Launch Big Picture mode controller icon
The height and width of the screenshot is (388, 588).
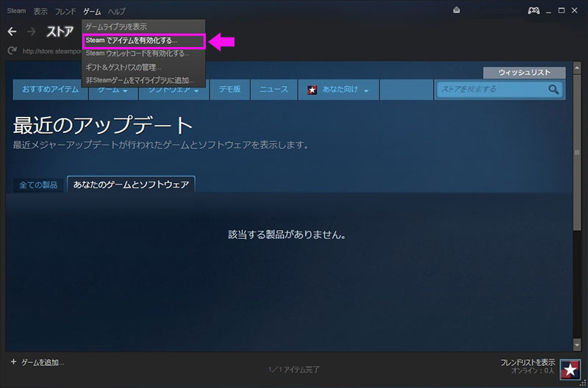click(534, 11)
